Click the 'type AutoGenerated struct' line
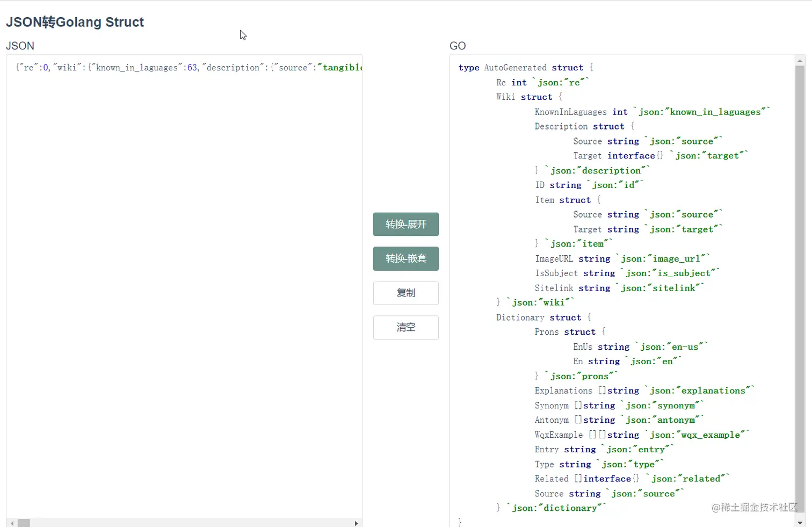Viewport: 812px width, 527px height. (526, 68)
